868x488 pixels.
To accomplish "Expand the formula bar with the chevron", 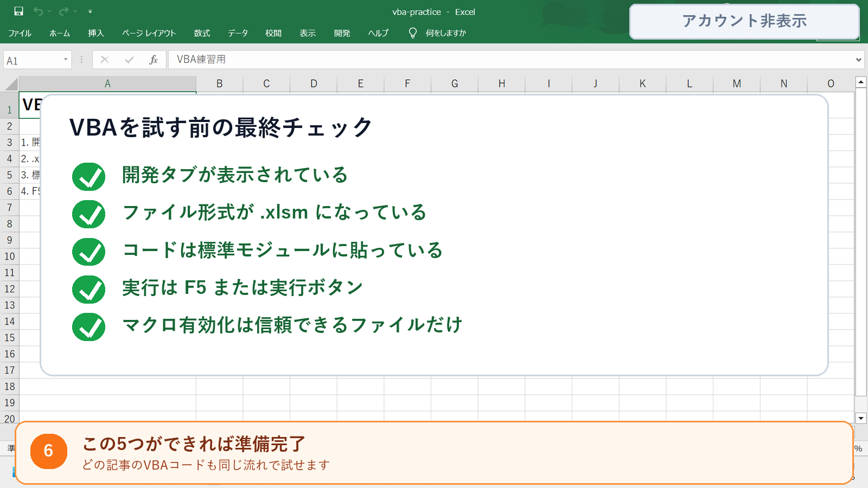I will [x=858, y=60].
